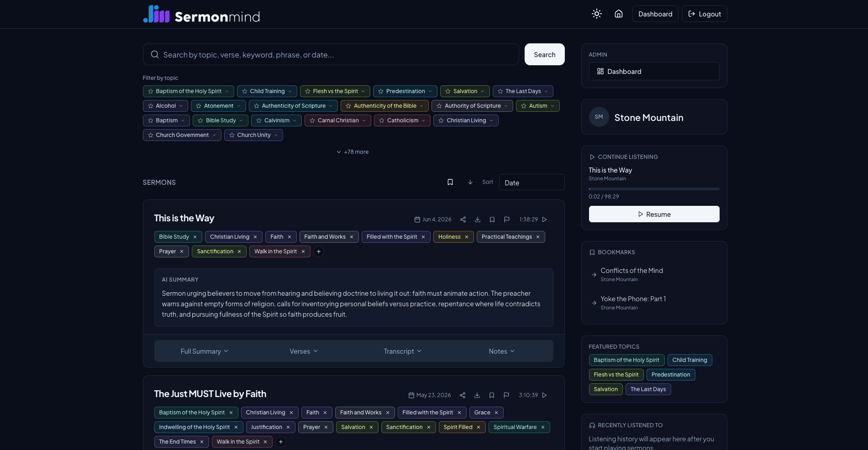Image resolution: width=868 pixels, height=450 pixels.
Task: Open Stone Mountain church card
Action: click(x=654, y=117)
